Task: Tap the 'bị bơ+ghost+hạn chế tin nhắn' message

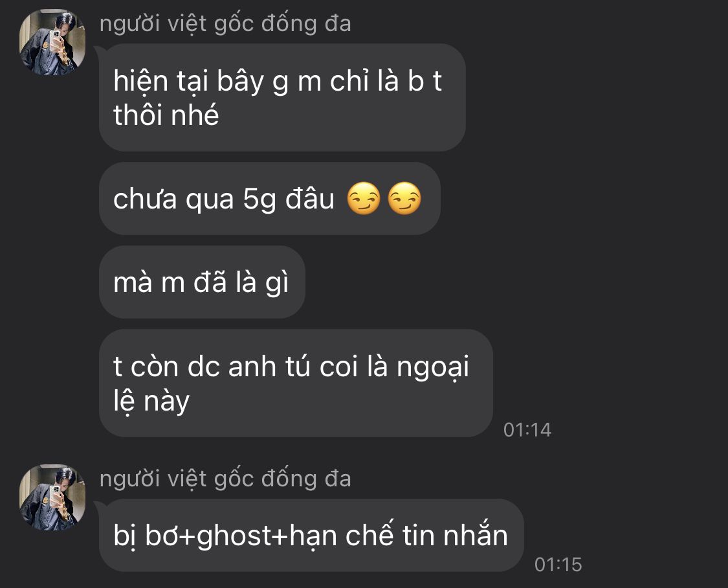Action: [311, 535]
